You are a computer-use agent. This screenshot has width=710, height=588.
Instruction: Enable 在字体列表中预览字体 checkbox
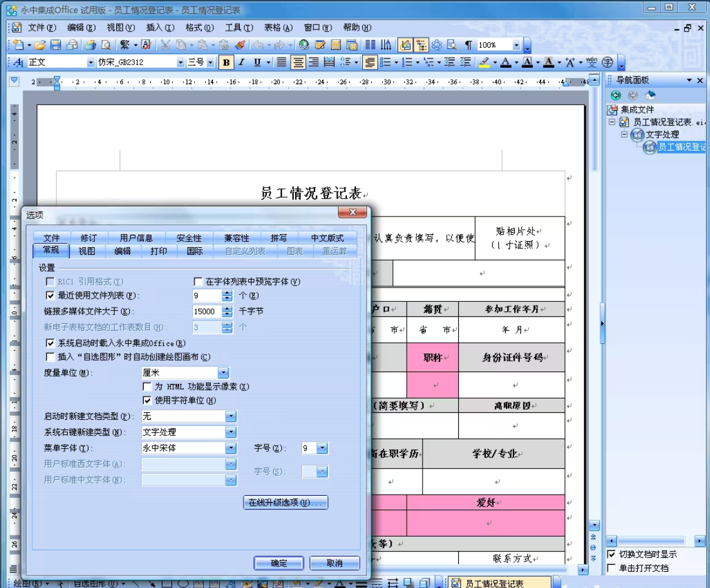pos(198,282)
